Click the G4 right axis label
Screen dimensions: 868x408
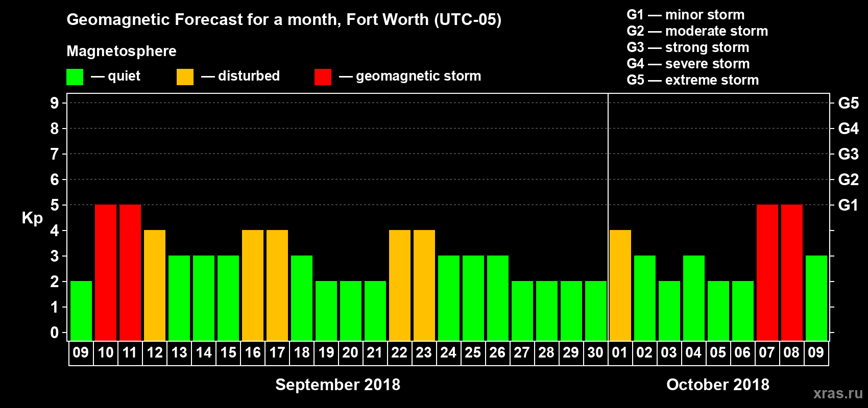pos(849,129)
